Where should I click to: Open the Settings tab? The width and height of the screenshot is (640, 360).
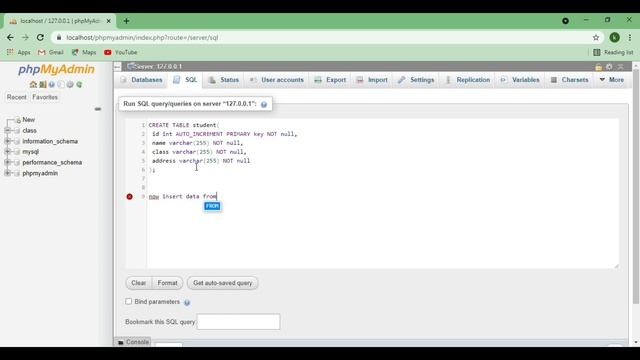416,80
